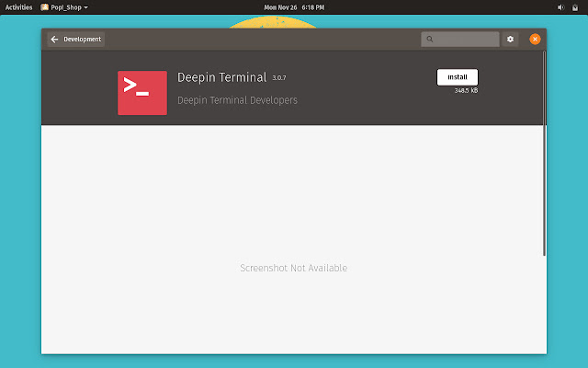Click the window's vertical scrollbar
Image resolution: width=588 pixels, height=368 pixels.
[x=544, y=154]
